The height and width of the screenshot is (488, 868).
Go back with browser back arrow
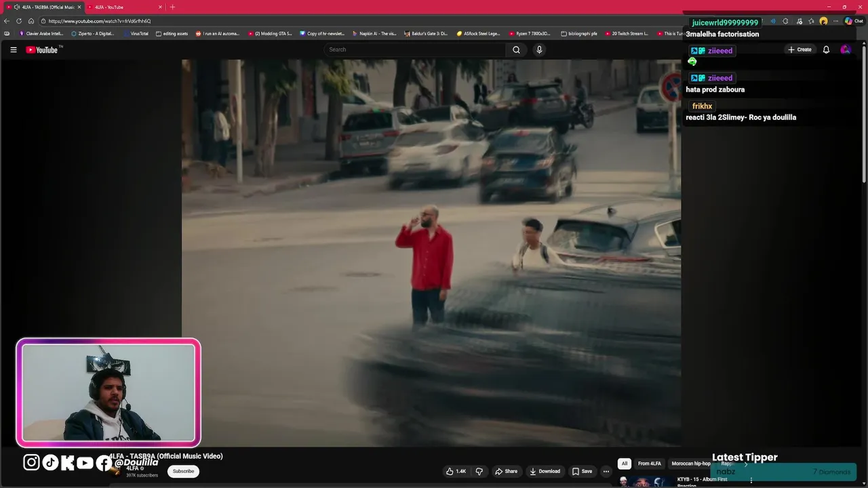coord(7,21)
